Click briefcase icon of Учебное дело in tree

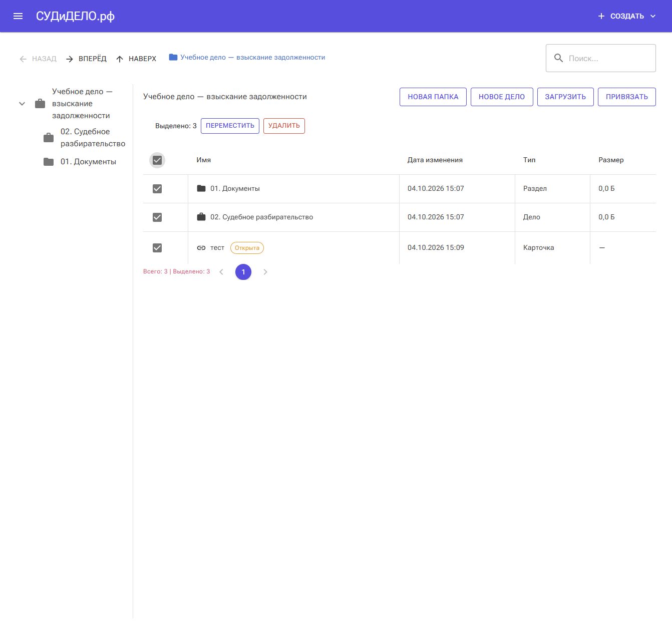40,104
